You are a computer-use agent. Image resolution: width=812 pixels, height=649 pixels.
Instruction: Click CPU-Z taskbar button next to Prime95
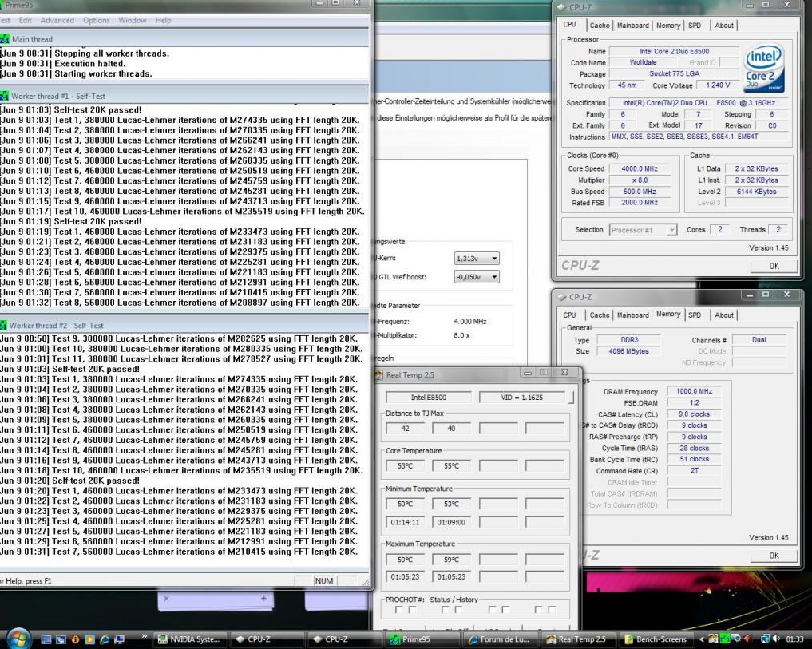pos(344,639)
